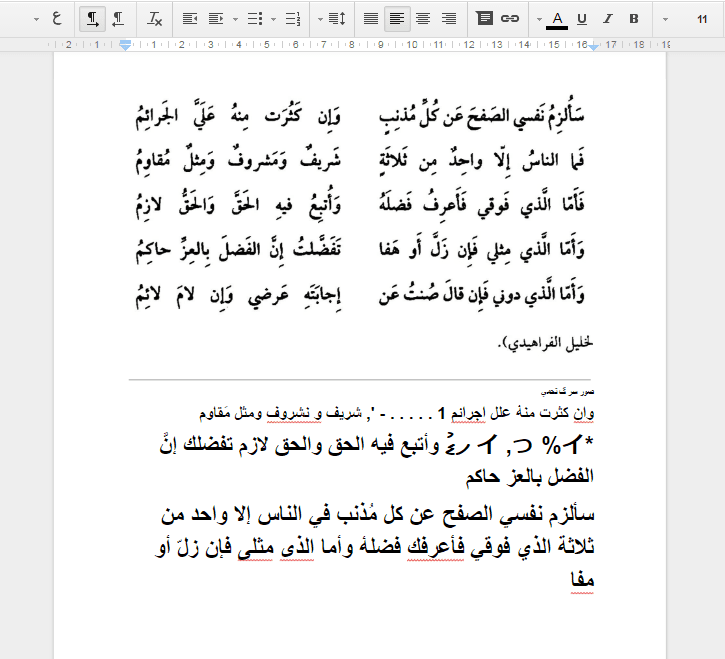Image resolution: width=725 pixels, height=659 pixels.
Task: Toggle bold formatting
Action: tap(633, 19)
